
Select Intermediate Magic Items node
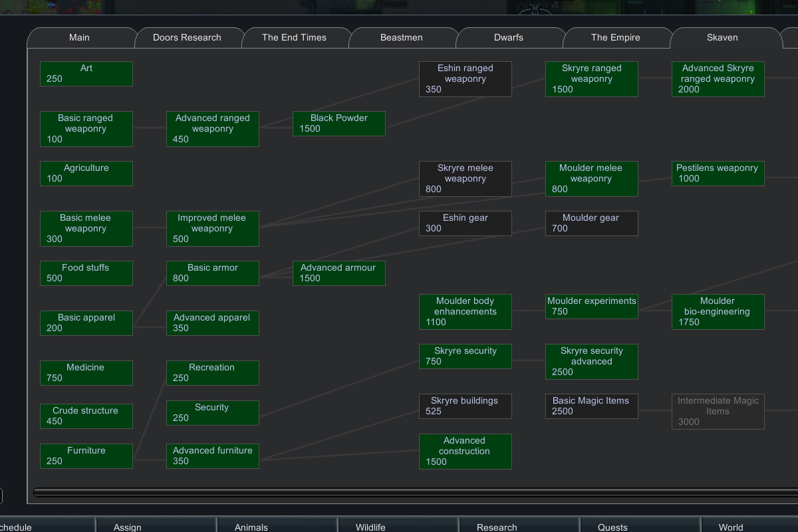tap(718, 412)
